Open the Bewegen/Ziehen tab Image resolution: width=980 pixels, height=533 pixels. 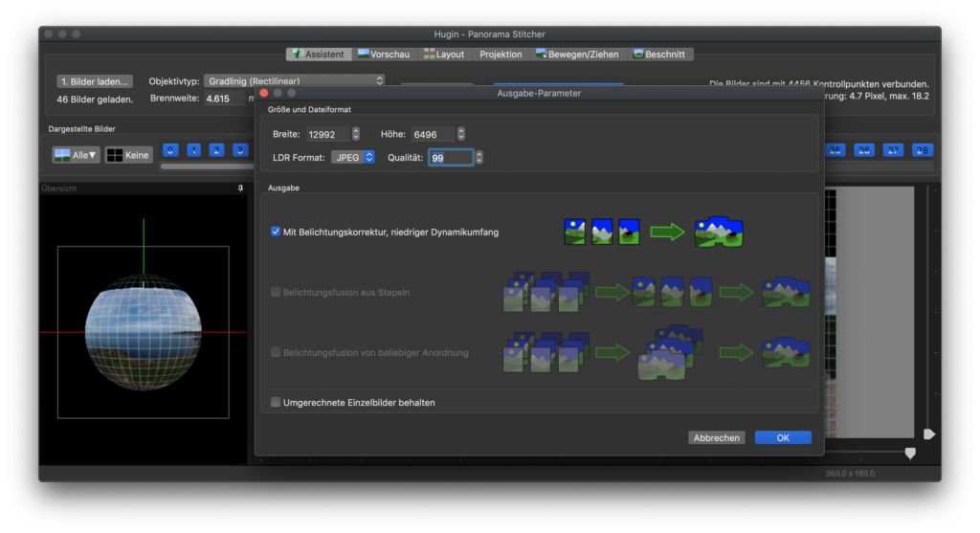pos(577,55)
